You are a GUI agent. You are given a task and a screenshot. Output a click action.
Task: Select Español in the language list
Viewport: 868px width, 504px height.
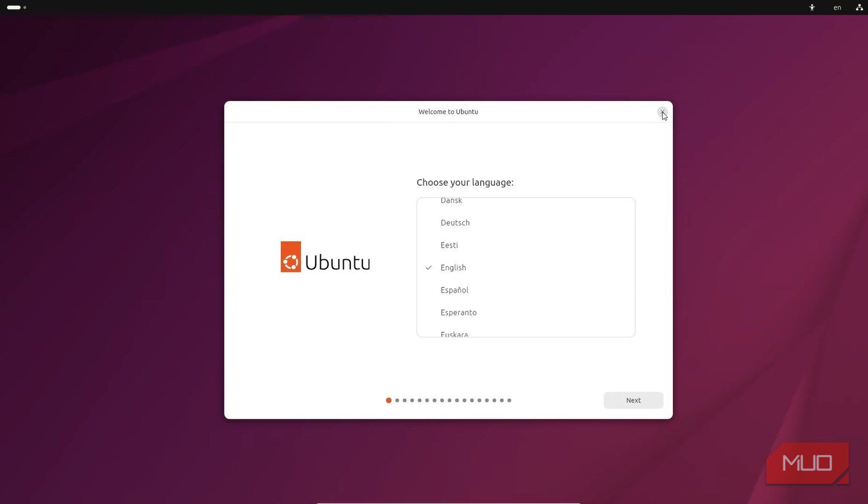click(526, 290)
